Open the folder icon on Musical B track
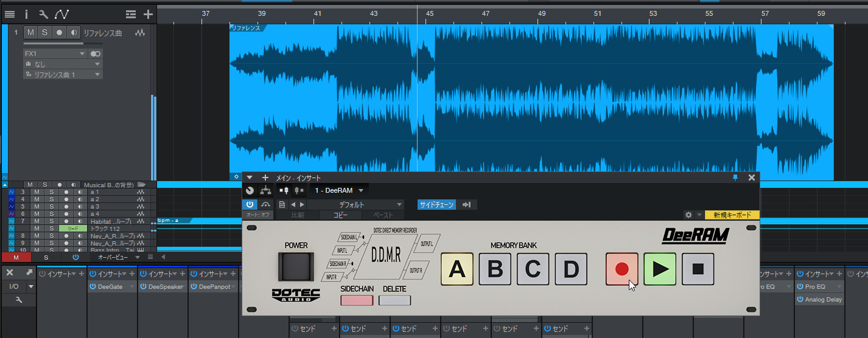 pyautogui.click(x=142, y=184)
